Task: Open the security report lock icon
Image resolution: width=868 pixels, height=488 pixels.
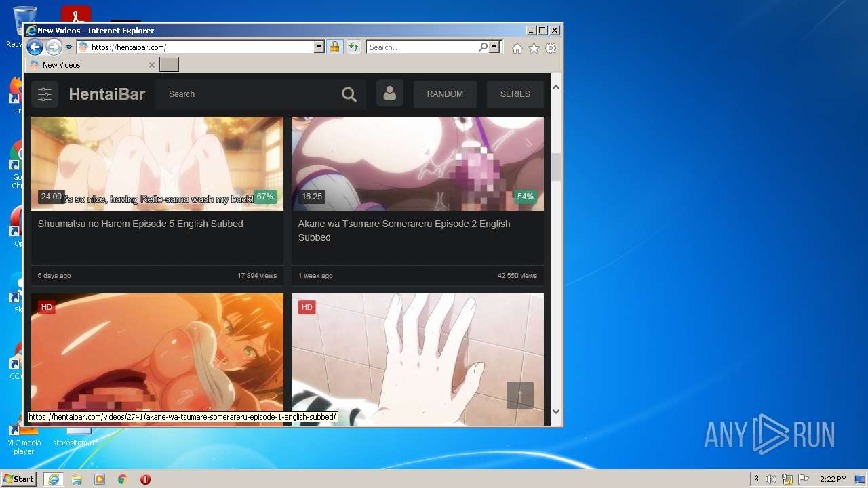Action: (334, 47)
